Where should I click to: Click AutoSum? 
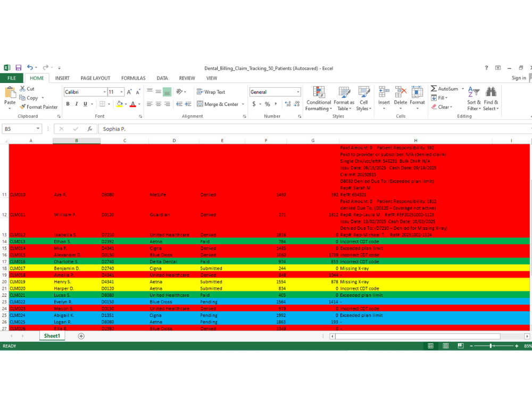pos(444,88)
